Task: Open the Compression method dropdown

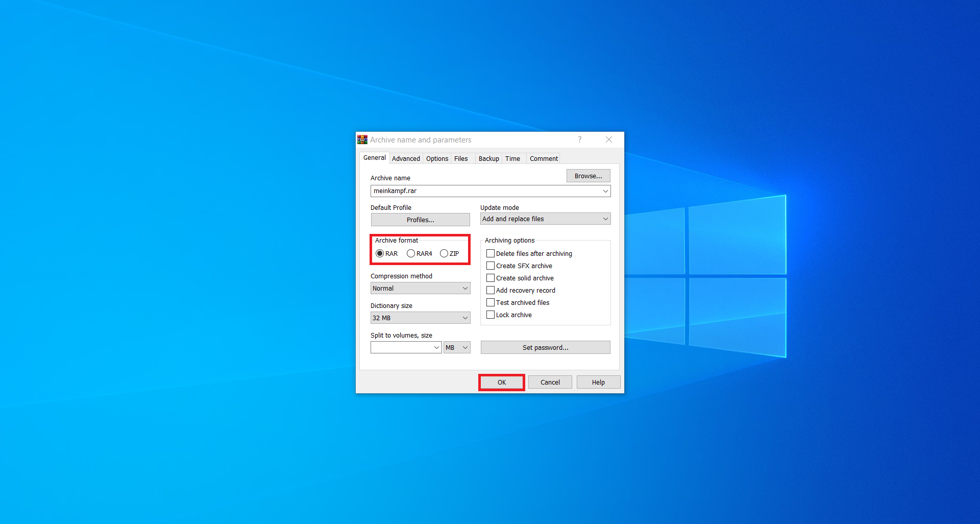Action: pos(464,288)
